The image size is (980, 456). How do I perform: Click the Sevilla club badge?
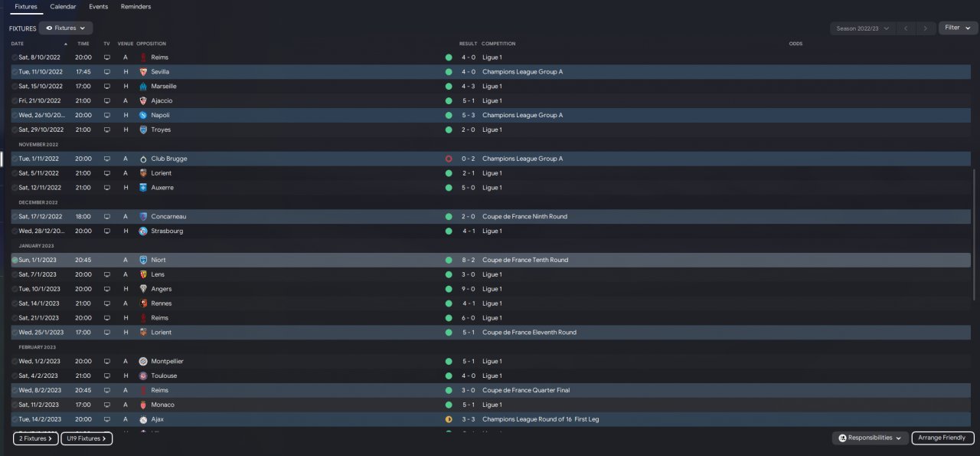143,71
